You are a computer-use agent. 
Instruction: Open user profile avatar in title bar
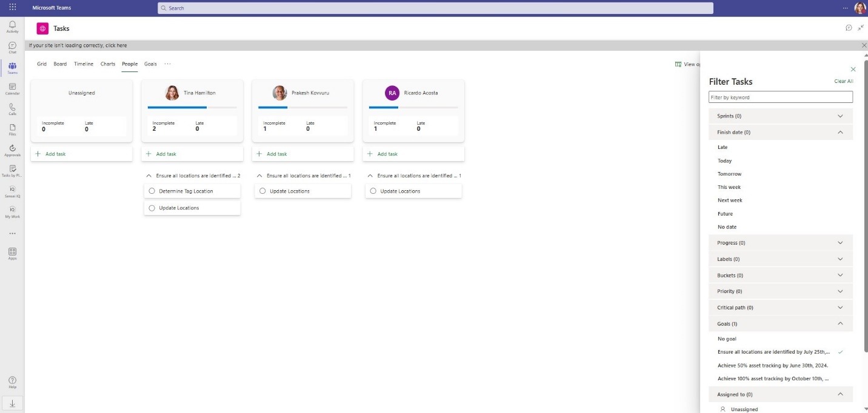(860, 8)
